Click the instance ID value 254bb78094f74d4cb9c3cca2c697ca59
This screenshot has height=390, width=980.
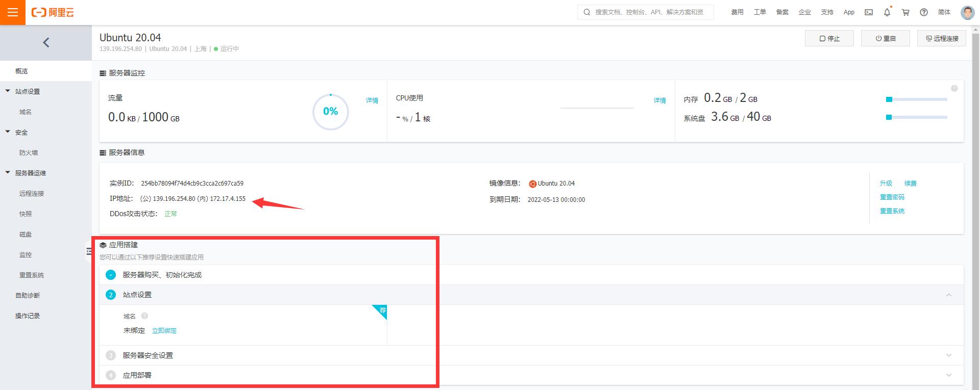tap(192, 183)
